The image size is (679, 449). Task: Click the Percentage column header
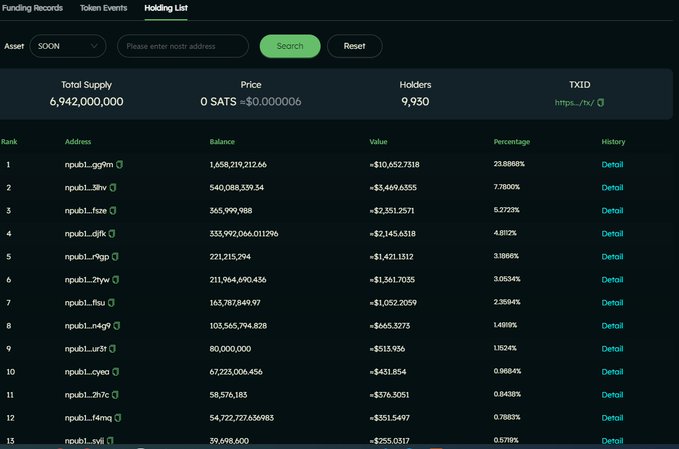(x=511, y=142)
